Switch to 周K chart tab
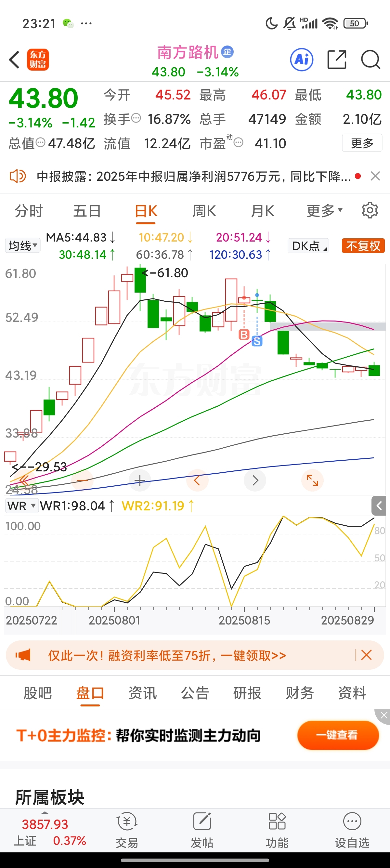Image resolution: width=390 pixels, height=868 pixels. coord(204,211)
